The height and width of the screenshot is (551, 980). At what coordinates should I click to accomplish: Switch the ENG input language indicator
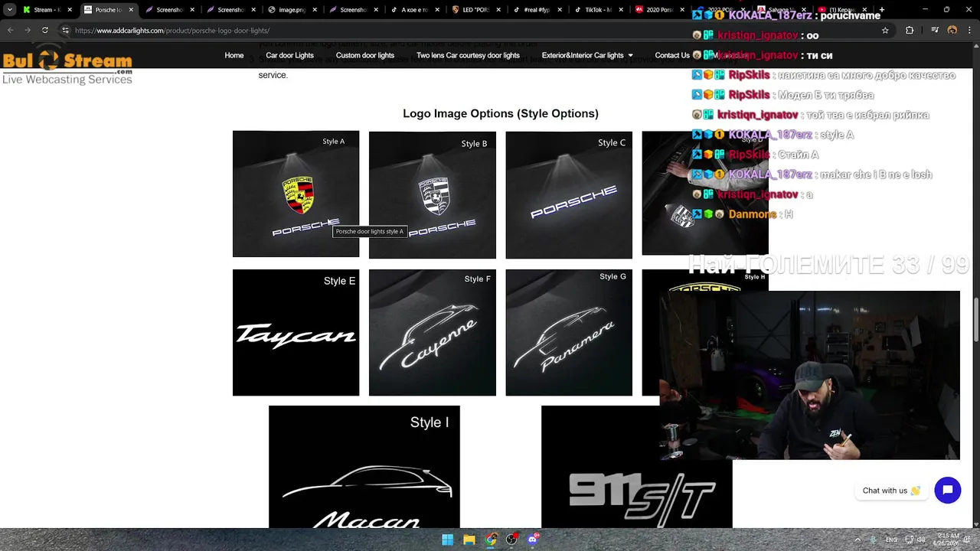891,540
